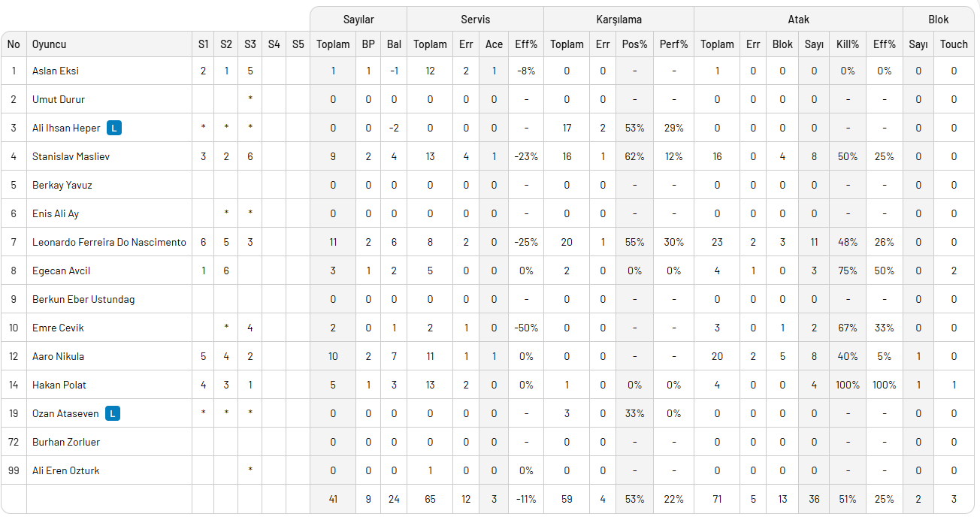Viewport: 980px width, 523px height.
Task: Click Hakan Polat in player list
Action: pos(59,385)
